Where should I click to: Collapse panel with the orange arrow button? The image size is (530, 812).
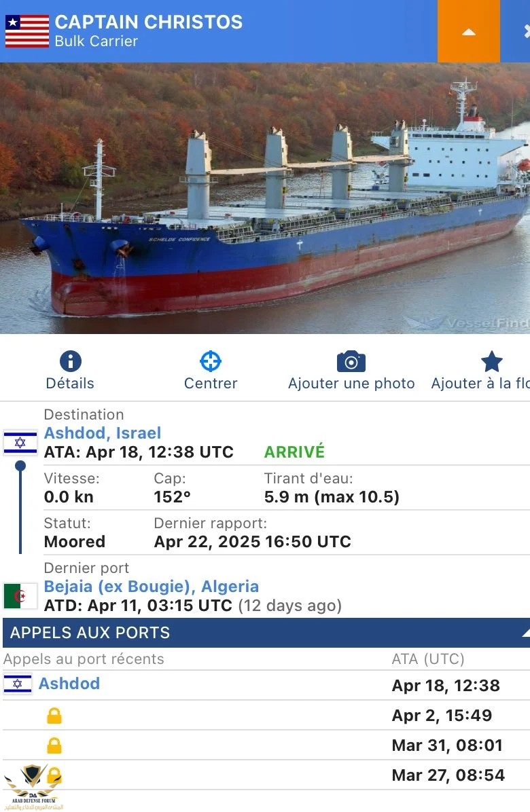(x=468, y=31)
